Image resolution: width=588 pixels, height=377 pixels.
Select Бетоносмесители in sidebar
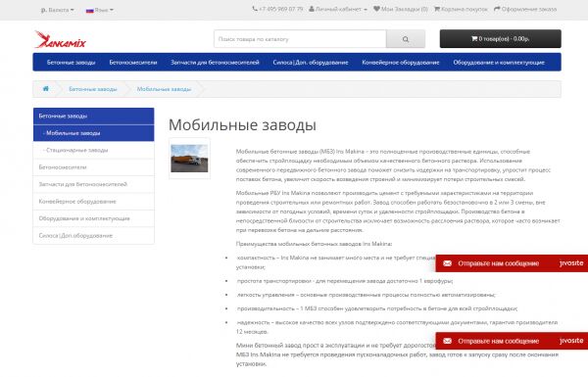(x=94, y=167)
